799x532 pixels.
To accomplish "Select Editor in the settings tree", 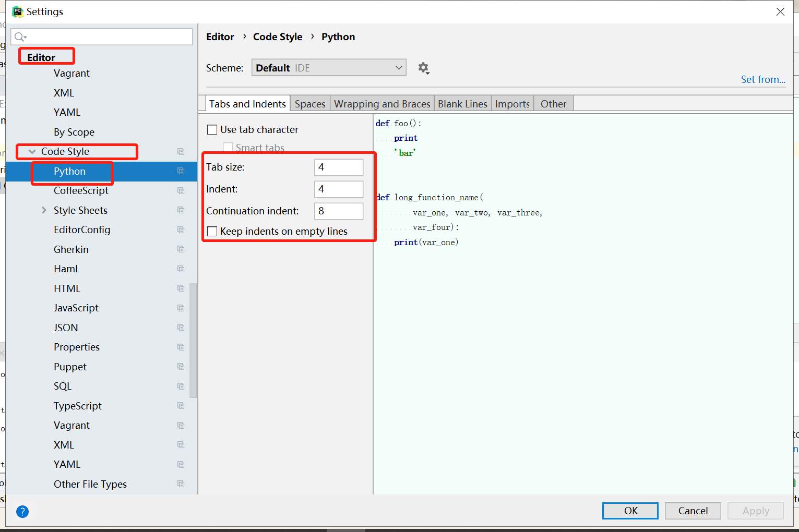I will [41, 57].
